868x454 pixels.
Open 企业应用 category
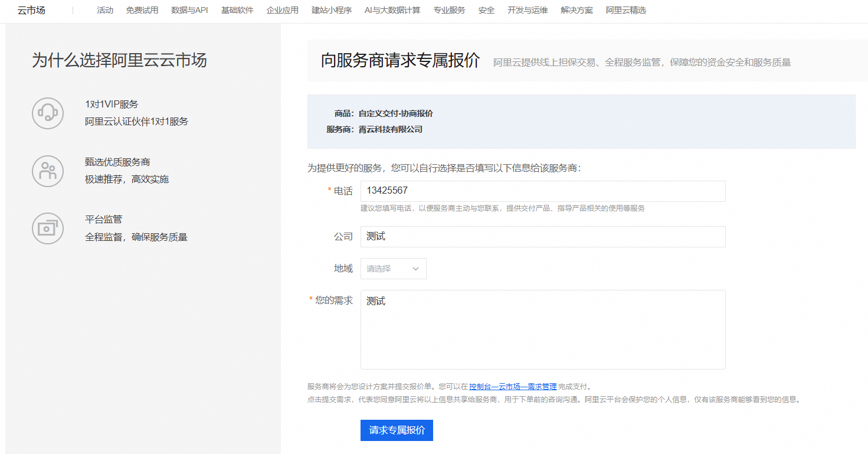click(x=283, y=10)
